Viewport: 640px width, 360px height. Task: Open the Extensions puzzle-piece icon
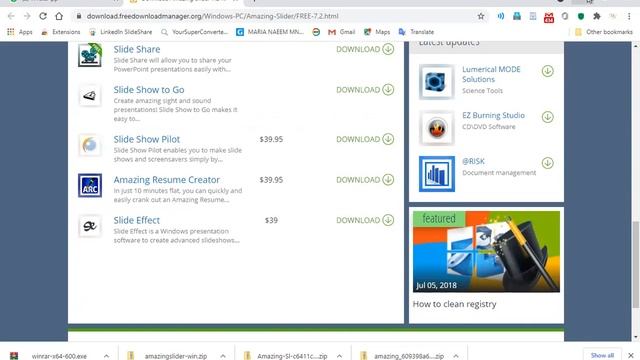click(597, 16)
